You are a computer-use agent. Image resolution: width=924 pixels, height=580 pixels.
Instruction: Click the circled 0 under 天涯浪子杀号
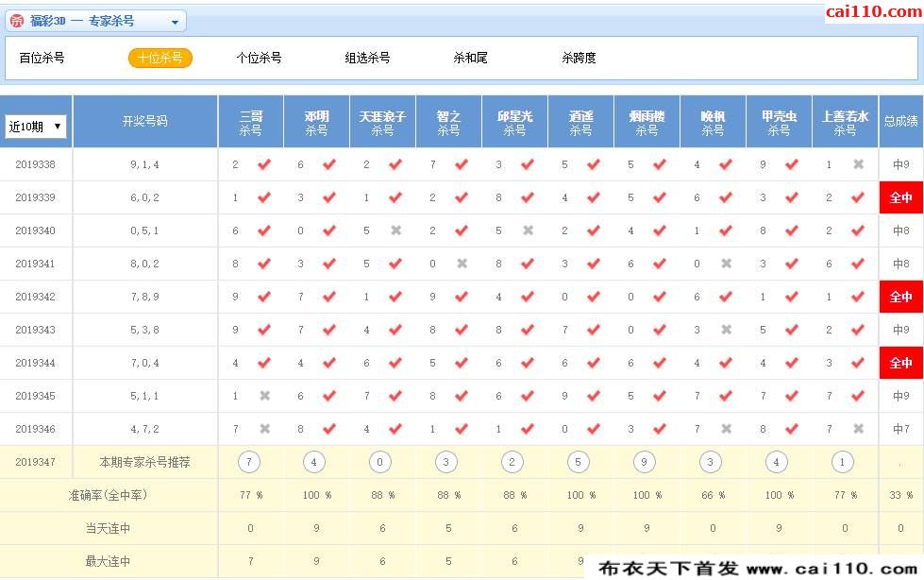tap(380, 462)
